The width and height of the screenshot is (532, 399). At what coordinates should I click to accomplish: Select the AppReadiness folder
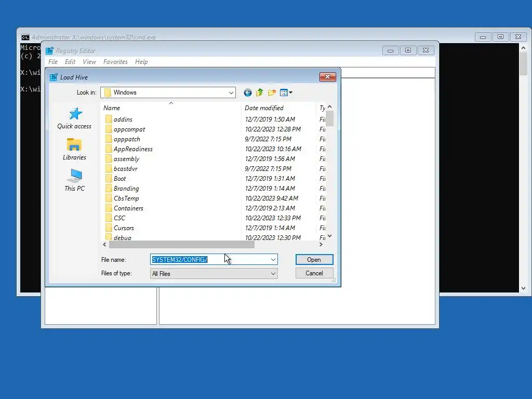133,149
